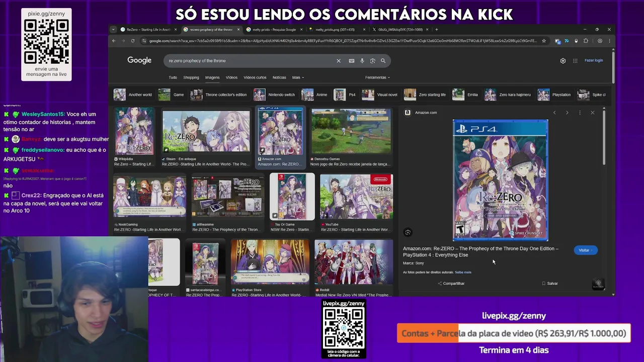Filter by Throne collector's edition chip
This screenshot has height=362, width=644.
219,95
